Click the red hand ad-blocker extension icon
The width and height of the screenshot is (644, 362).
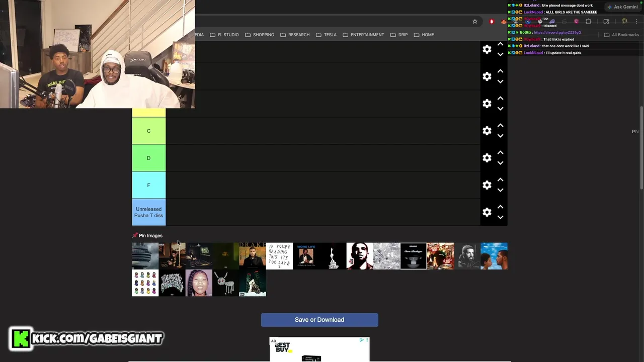click(x=492, y=22)
